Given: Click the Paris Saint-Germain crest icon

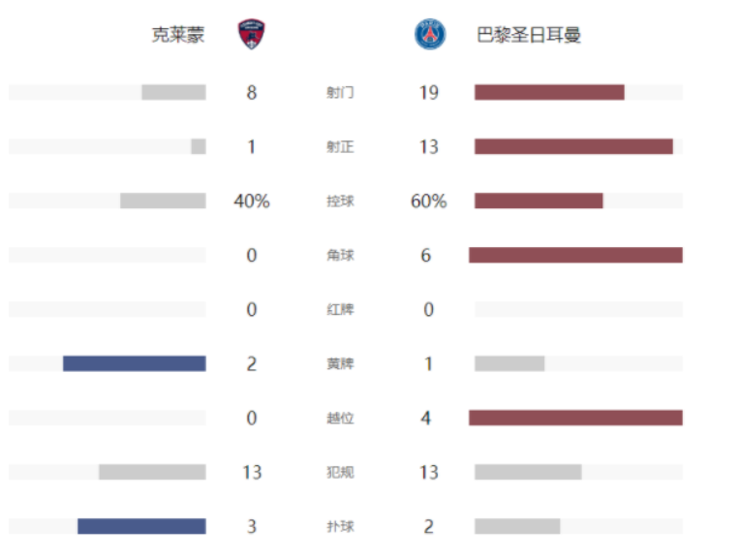Looking at the screenshot, I should (x=430, y=35).
